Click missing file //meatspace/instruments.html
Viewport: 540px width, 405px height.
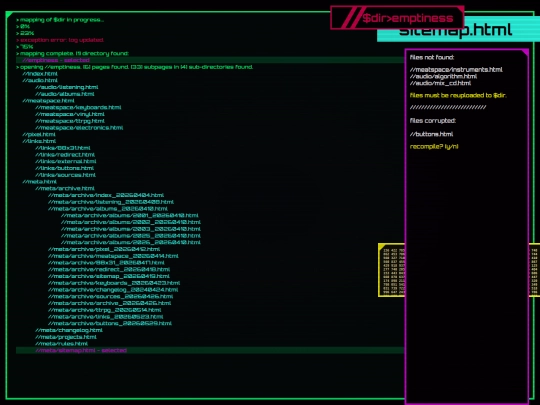click(456, 70)
